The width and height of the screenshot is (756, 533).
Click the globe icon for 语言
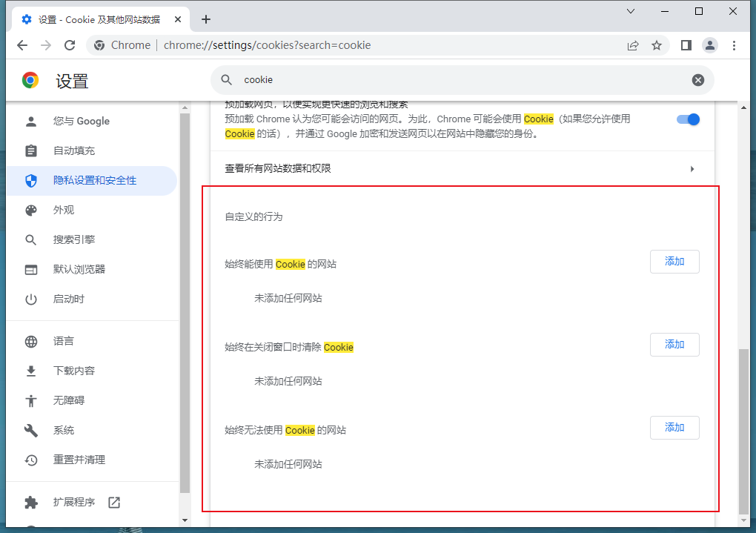(x=31, y=342)
